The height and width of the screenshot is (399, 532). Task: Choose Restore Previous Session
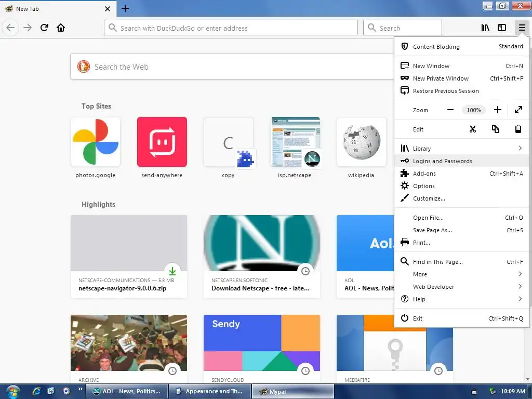click(x=462, y=91)
